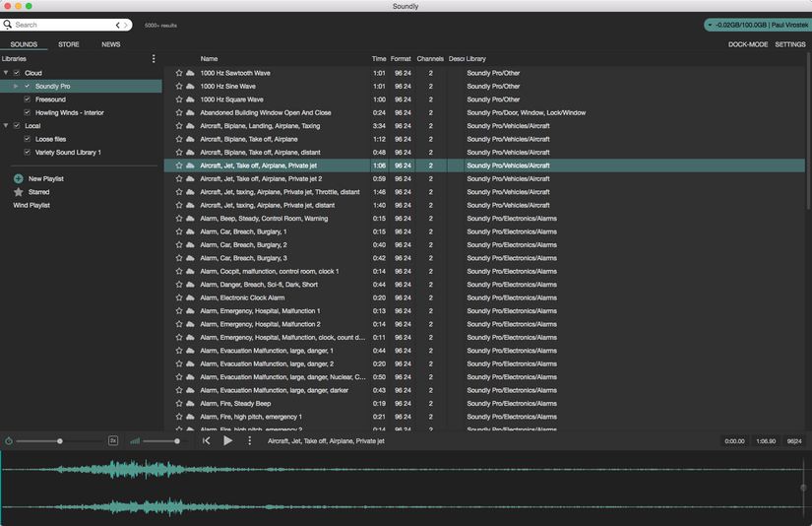
Task: Star the 1000 Hz Sawtooth Wave sound
Action: pos(179,73)
